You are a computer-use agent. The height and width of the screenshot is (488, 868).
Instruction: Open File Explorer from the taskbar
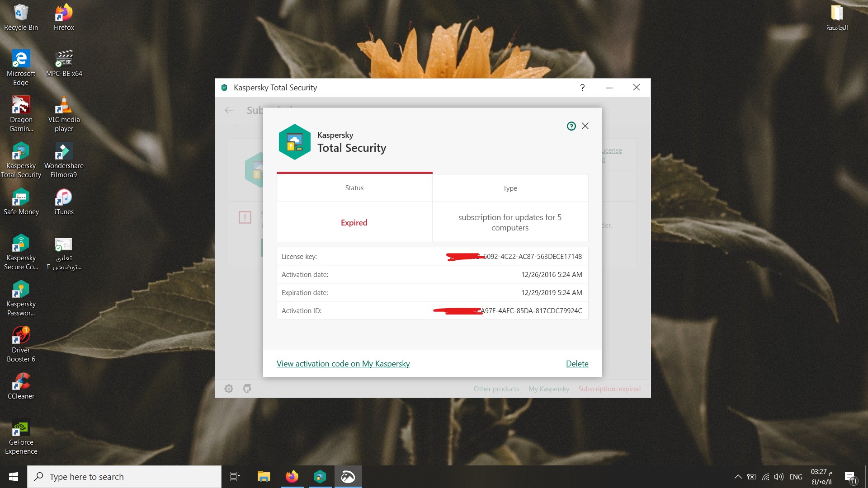[264, 477]
